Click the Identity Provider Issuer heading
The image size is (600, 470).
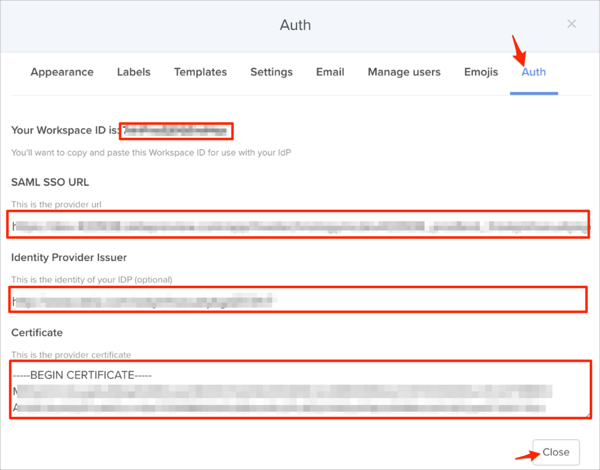(71, 257)
